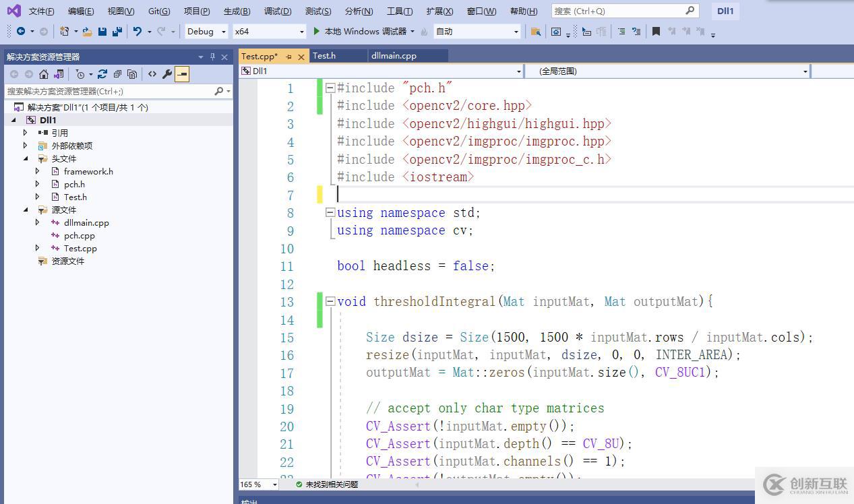Switch to the dllmain.cpp tab
Viewport: 854px width, 504px height.
[394, 56]
